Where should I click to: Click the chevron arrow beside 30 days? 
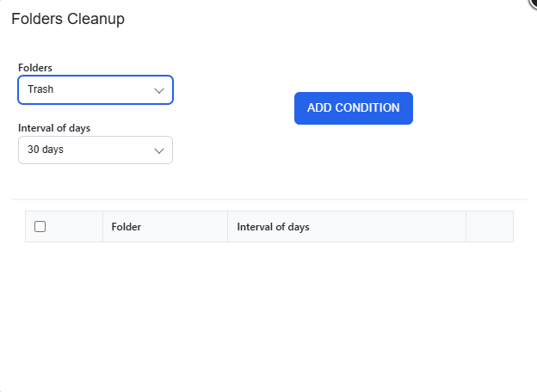(159, 150)
